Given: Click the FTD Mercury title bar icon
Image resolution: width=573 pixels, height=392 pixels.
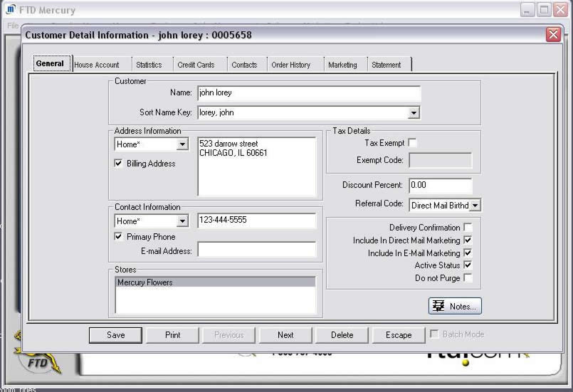Looking at the screenshot, I should (10, 10).
